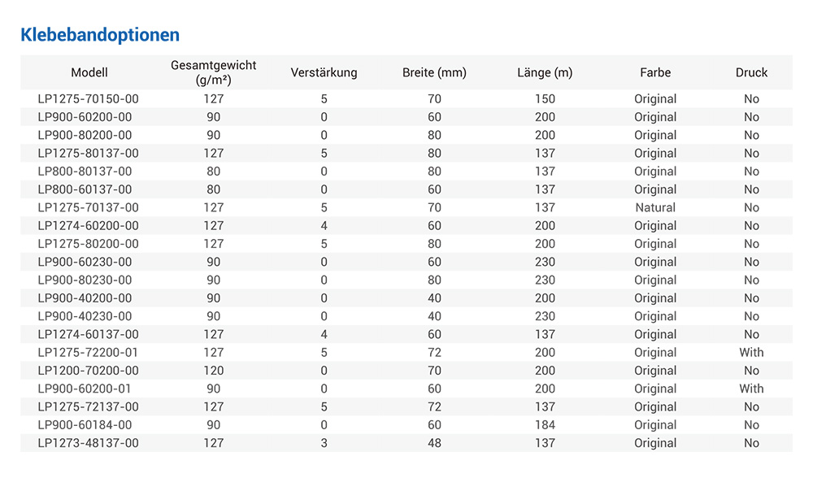Click the LP900-80200-00 model cell

(x=85, y=135)
